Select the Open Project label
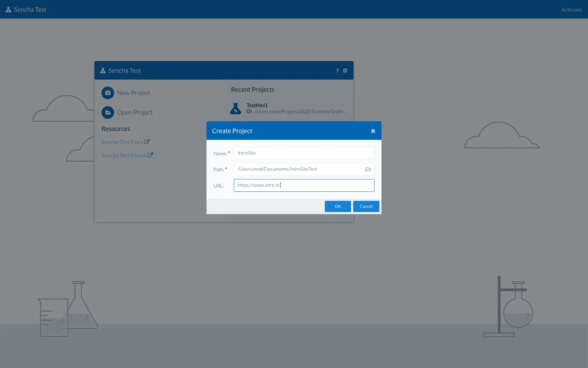This screenshot has height=368, width=588. pyautogui.click(x=135, y=113)
